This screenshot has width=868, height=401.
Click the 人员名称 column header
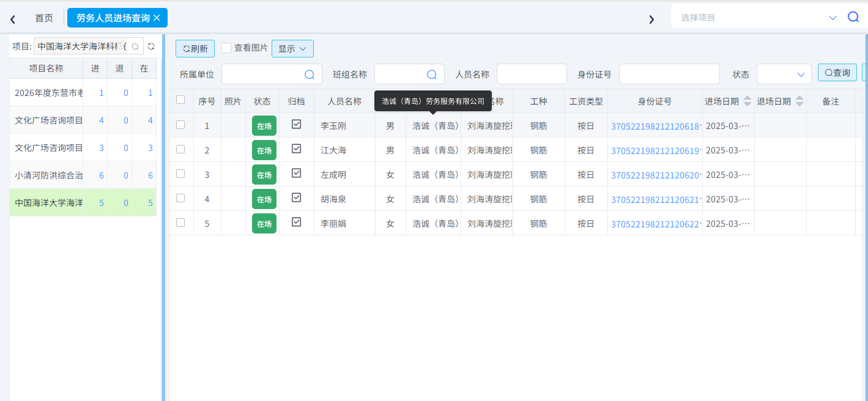point(344,101)
